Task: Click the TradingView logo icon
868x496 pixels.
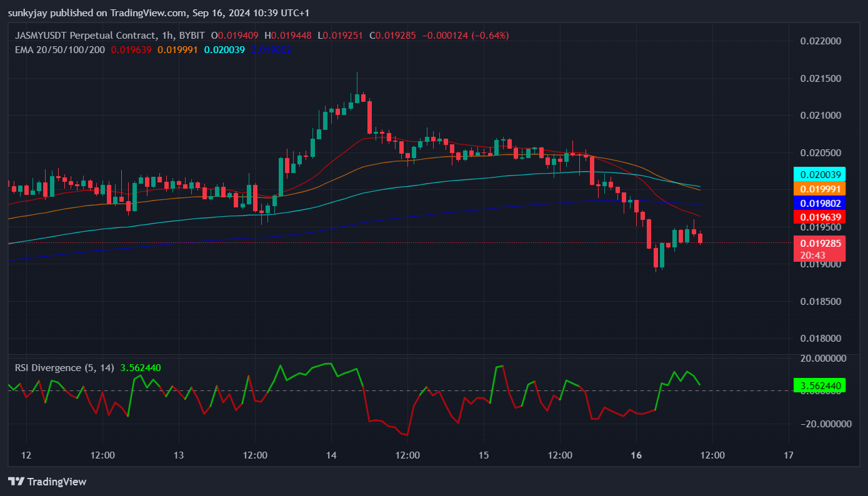Action: [16, 482]
